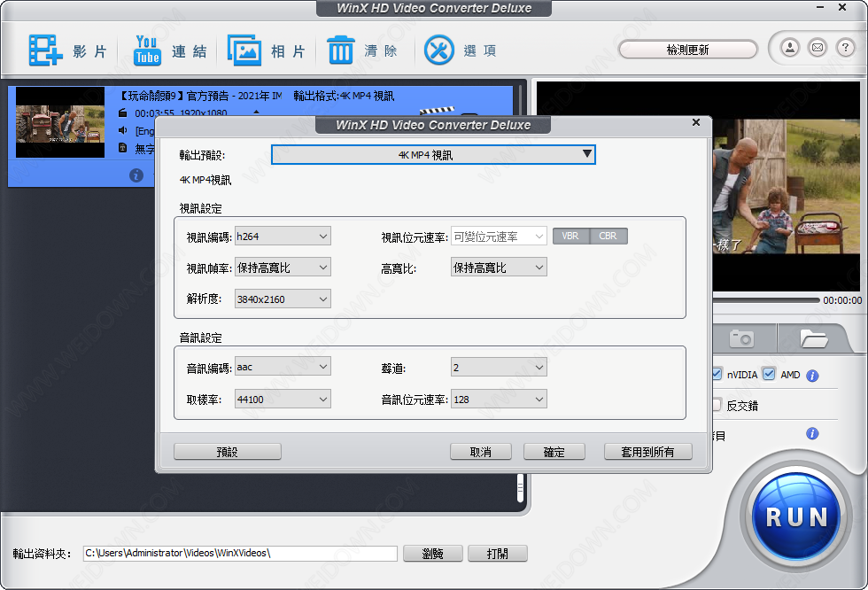
Task: Click the email envelope icon
Action: 818,48
